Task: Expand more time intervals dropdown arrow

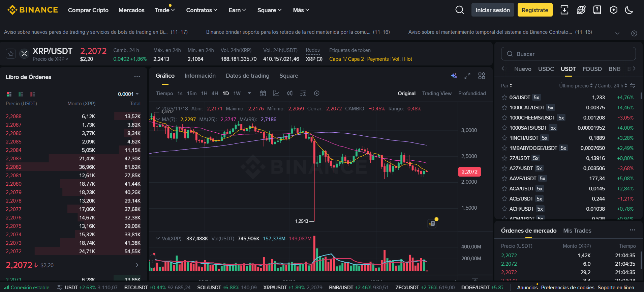Action: pos(249,94)
